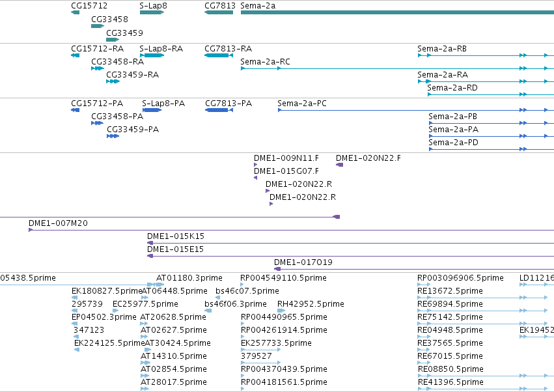The width and height of the screenshot is (554, 392).
Task: Click EST EK180827.5prime
Action: point(74,298)
